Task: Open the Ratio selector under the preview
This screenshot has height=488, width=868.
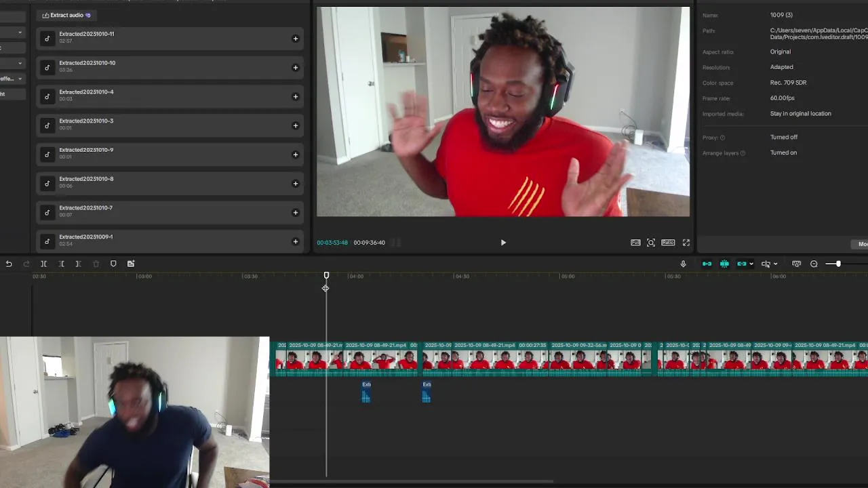Action: [668, 243]
